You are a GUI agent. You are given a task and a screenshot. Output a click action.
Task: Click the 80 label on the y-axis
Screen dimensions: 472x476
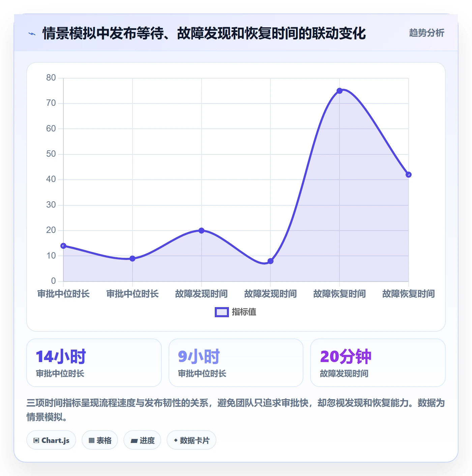(x=51, y=78)
